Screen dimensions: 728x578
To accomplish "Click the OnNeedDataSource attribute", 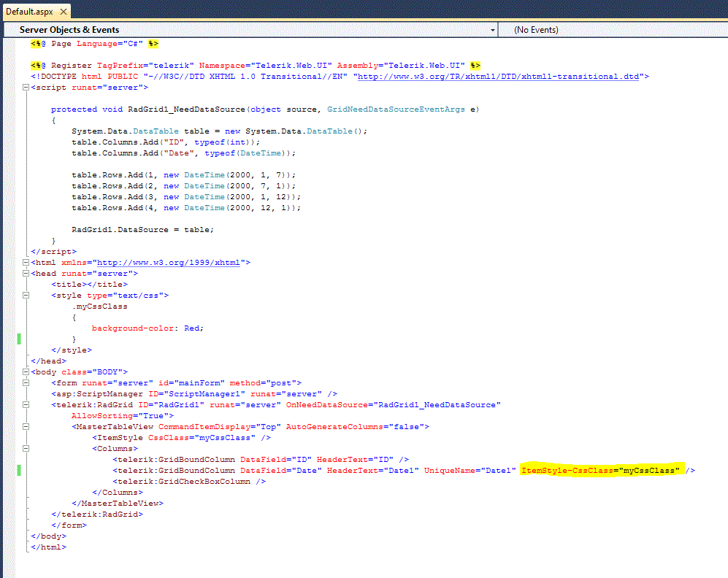I will [x=394, y=405].
